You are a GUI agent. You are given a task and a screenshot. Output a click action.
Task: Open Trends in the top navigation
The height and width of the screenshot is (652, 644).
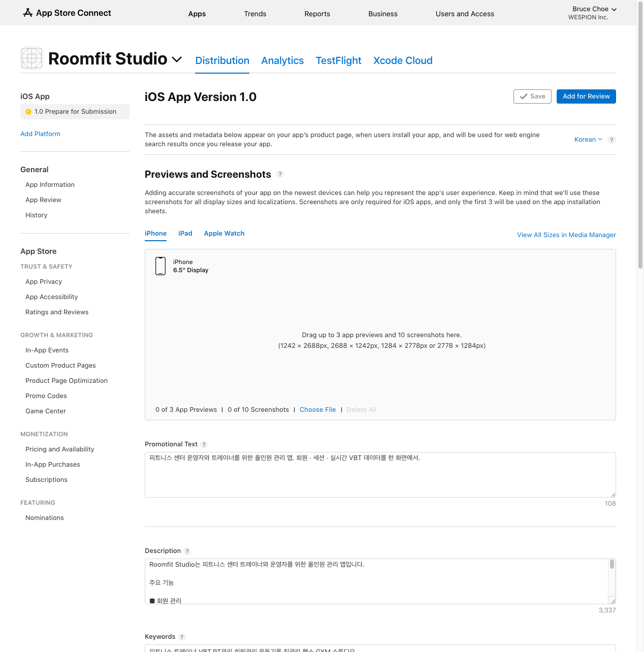(x=255, y=14)
